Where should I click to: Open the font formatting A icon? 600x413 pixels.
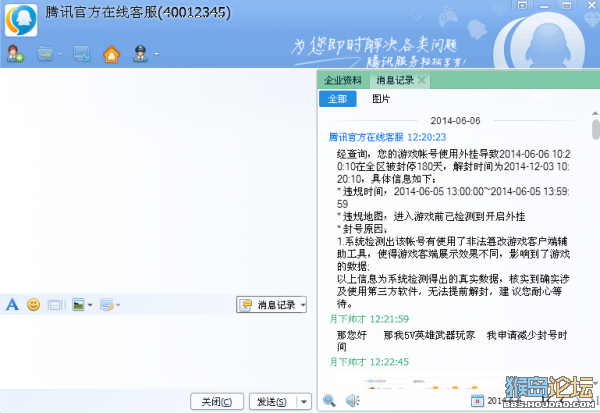point(12,305)
